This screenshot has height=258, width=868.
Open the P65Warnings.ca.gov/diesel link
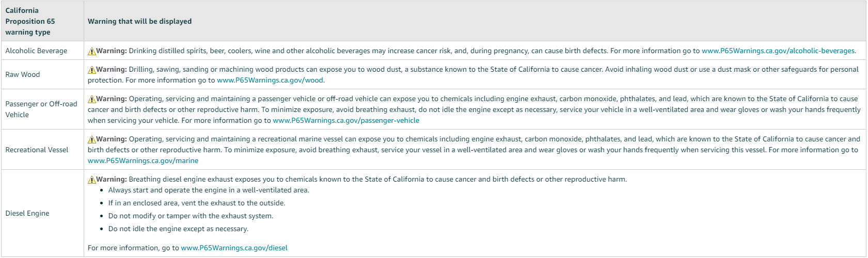pos(234,248)
